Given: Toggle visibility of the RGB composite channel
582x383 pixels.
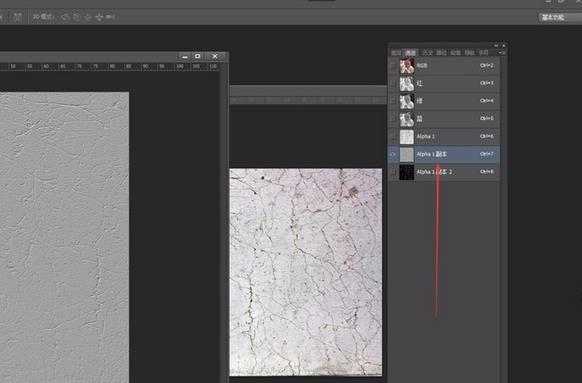Looking at the screenshot, I should [x=393, y=66].
